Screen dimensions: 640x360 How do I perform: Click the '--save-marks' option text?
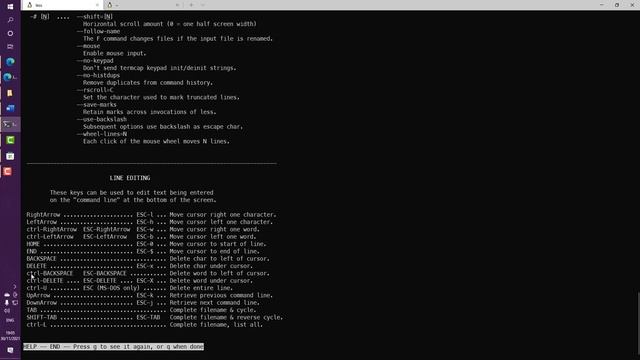pos(97,105)
